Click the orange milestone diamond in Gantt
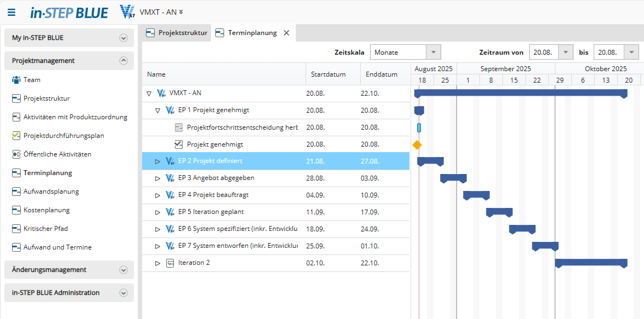 [417, 145]
